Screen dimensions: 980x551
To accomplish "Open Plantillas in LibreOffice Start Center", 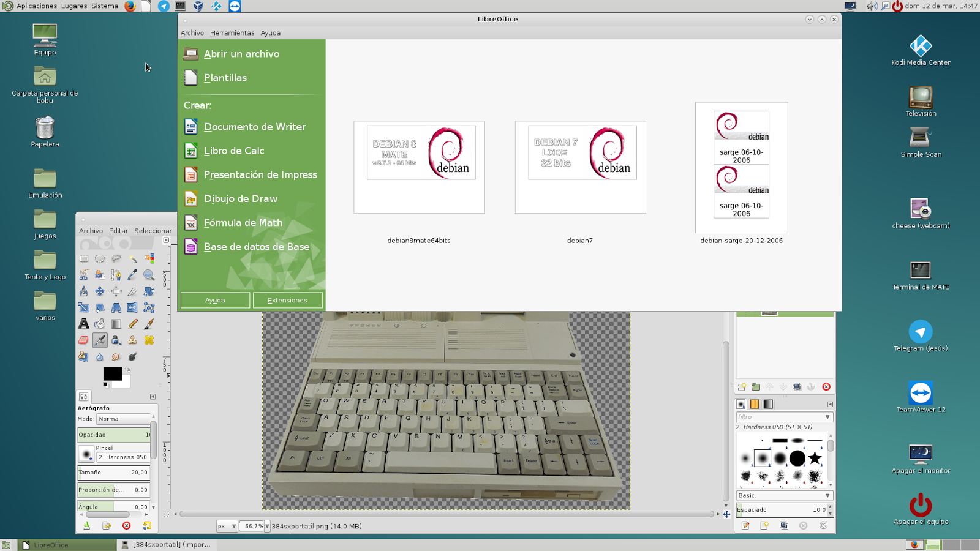I will coord(215,78).
